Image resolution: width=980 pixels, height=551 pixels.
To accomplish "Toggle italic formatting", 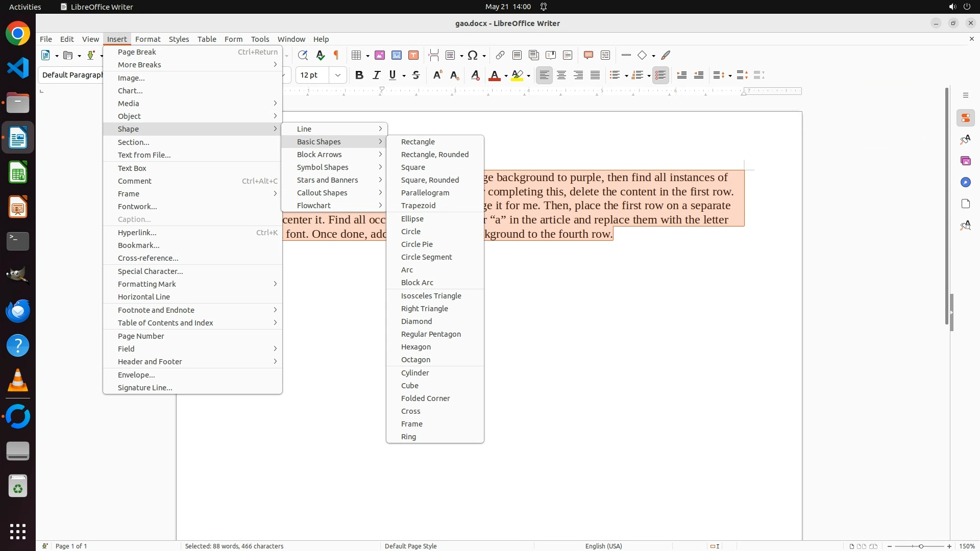I will click(376, 76).
